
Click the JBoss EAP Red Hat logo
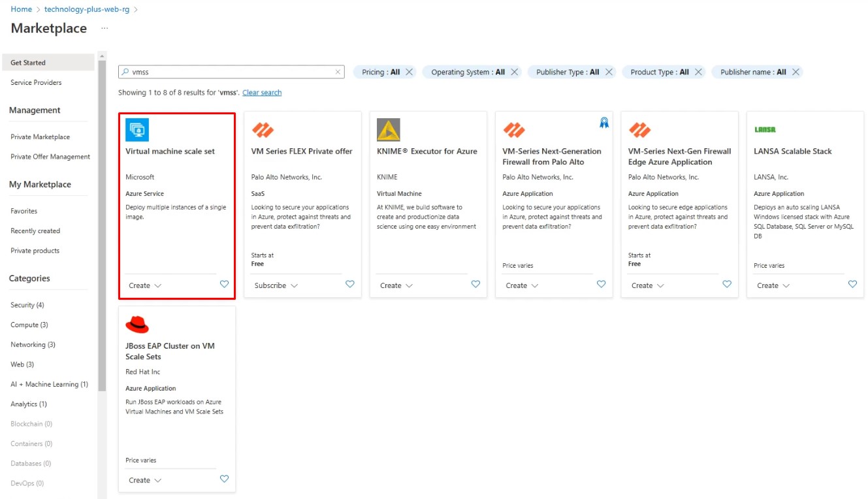click(137, 325)
